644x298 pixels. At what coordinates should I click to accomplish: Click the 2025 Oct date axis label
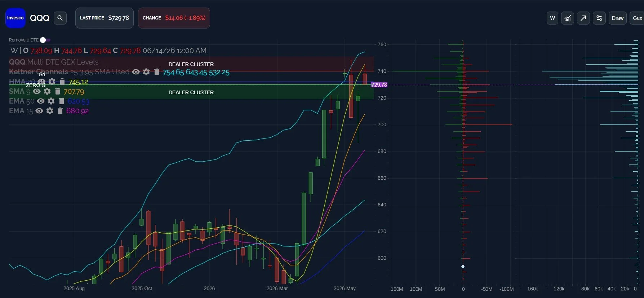point(142,288)
